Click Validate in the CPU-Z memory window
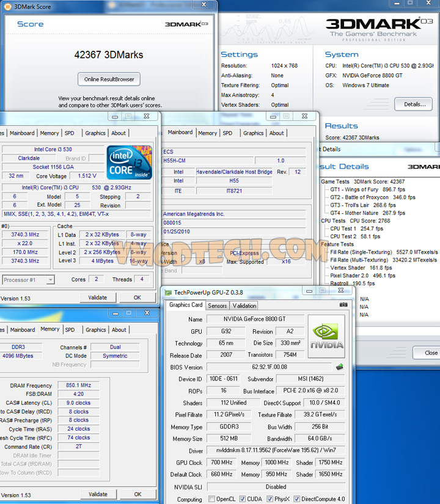 tap(98, 494)
